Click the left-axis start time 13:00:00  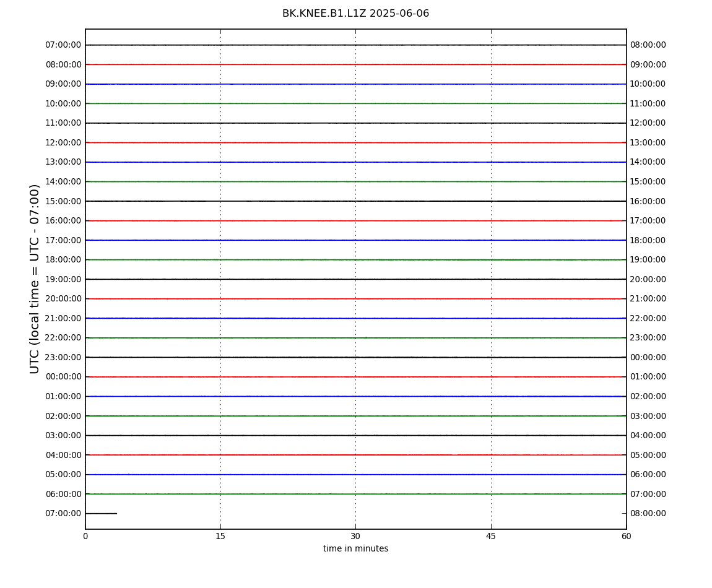[x=64, y=162]
